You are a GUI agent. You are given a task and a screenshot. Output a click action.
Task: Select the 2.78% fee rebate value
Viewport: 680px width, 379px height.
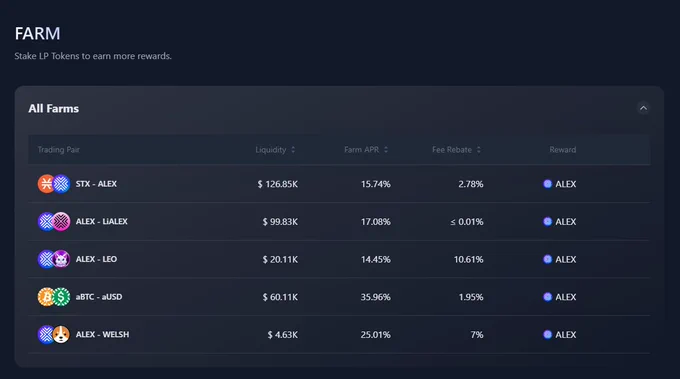(x=471, y=184)
